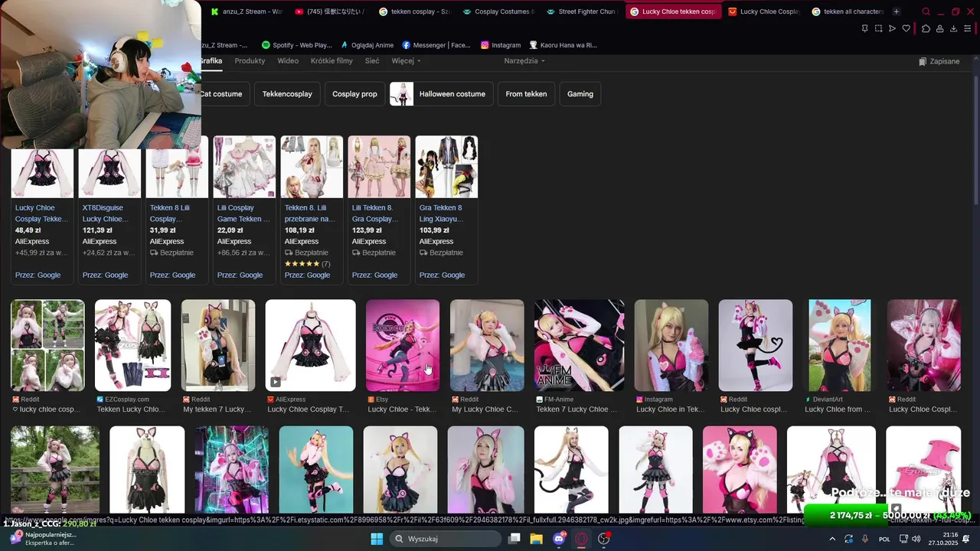This screenshot has height=551, width=980.
Task: Switch to the tekken cosplay browser tab
Action: click(415, 11)
